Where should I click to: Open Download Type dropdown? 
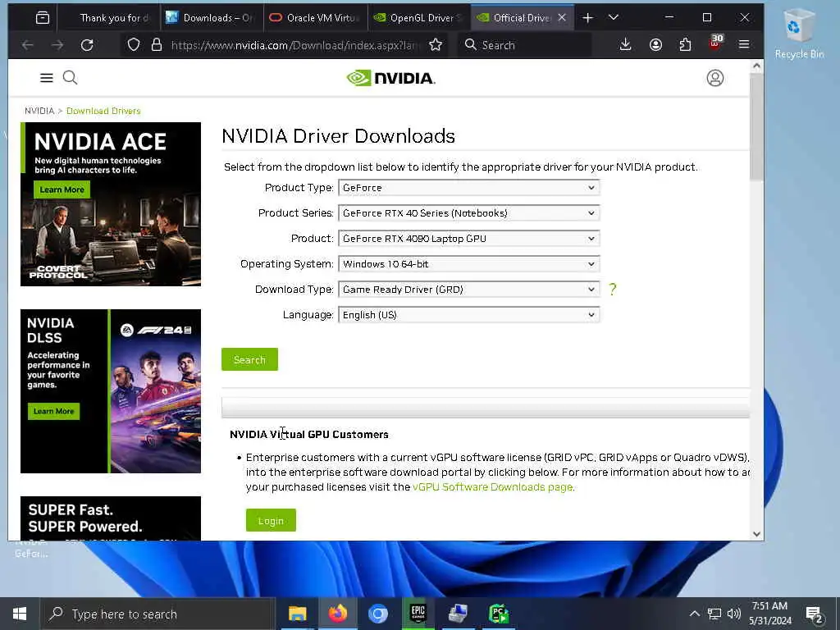468,290
